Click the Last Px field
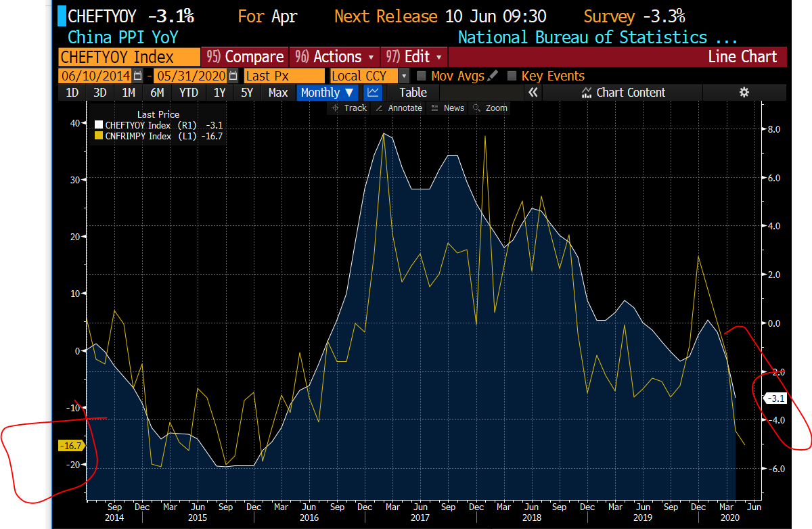This screenshot has height=529, width=812. point(284,76)
